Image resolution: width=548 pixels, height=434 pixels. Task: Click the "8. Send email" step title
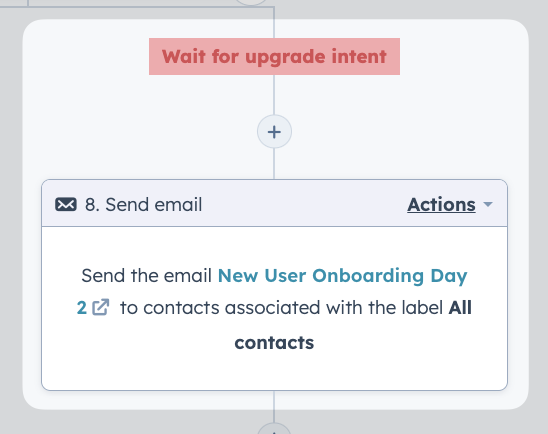(143, 204)
